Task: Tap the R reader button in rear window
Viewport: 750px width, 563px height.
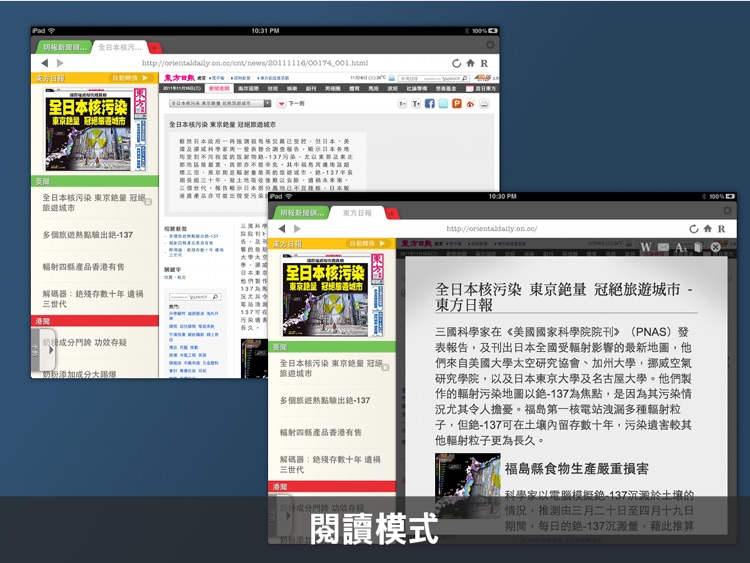Action: pos(484,63)
